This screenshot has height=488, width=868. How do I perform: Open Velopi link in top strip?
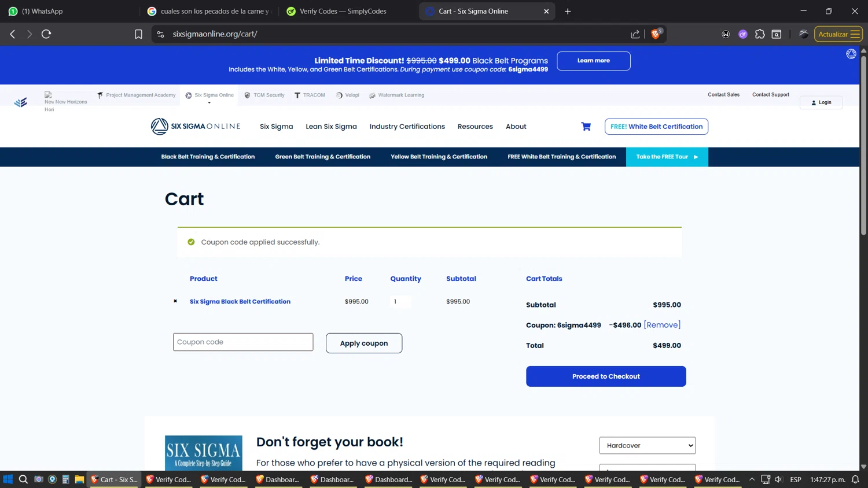(348, 95)
